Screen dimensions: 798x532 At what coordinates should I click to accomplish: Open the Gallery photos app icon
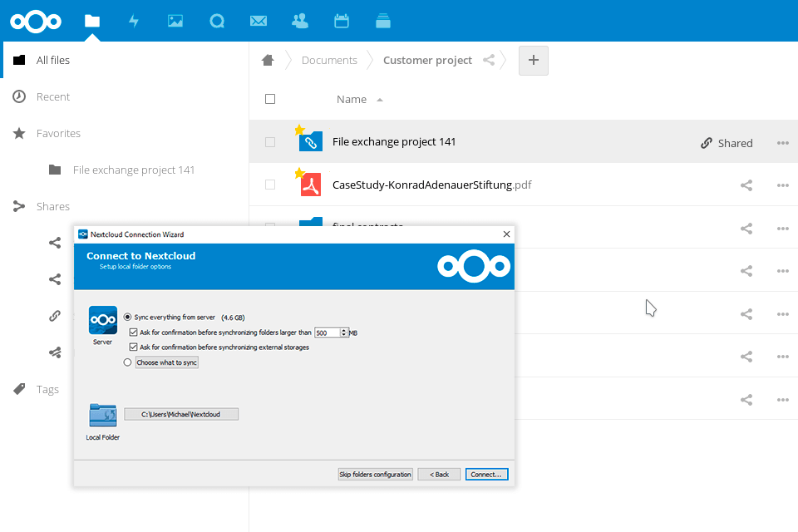[x=175, y=21]
